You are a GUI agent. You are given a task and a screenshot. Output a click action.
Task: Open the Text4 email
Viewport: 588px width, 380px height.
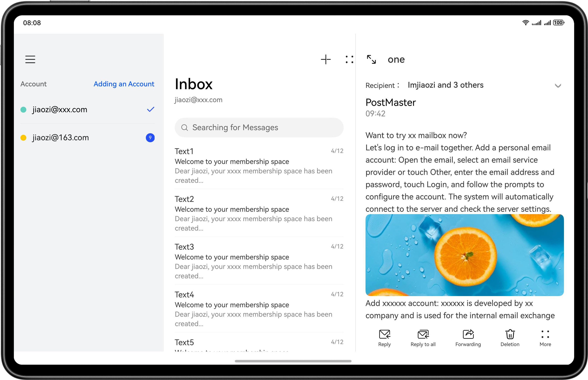click(259, 309)
